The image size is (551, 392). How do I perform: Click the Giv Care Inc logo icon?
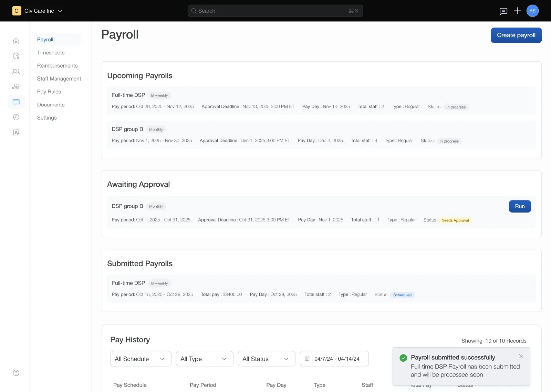17,11
